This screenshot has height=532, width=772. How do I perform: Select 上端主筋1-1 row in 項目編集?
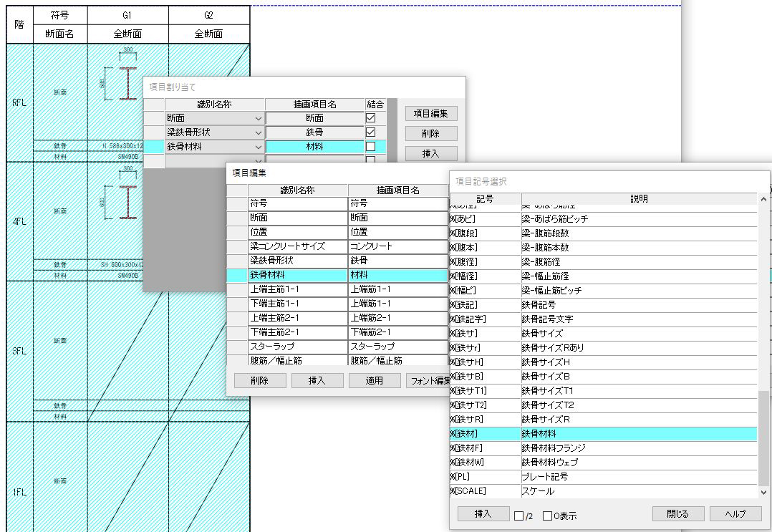(x=337, y=289)
